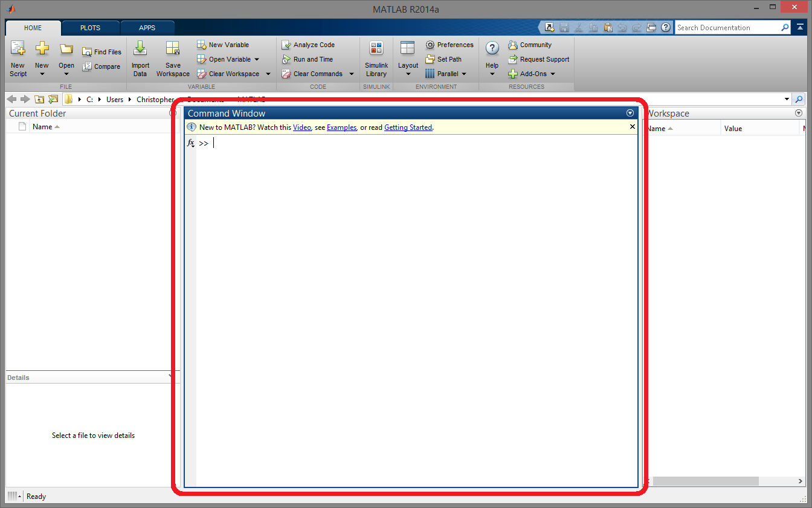Open the Open file menu
Viewport: 812px width, 508px height.
[66, 59]
